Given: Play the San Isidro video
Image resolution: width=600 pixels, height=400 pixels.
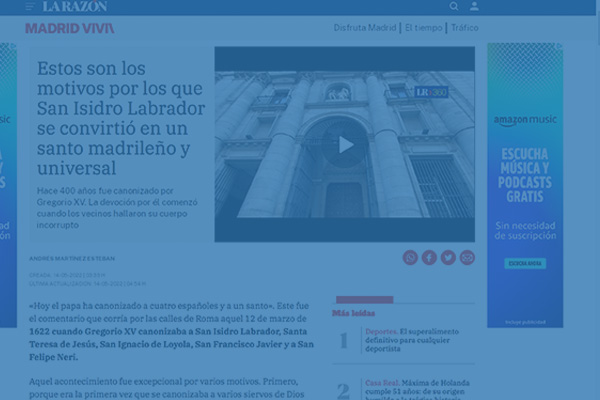Looking at the screenshot, I should 345,145.
